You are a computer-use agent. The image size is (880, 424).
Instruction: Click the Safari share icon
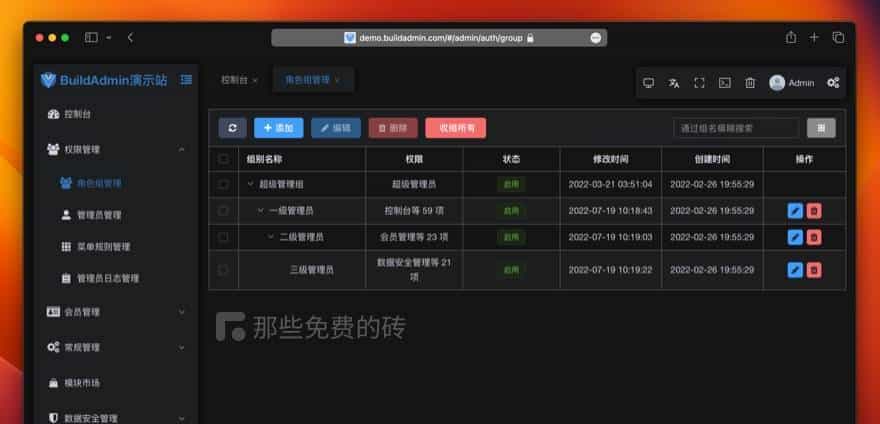(x=791, y=38)
